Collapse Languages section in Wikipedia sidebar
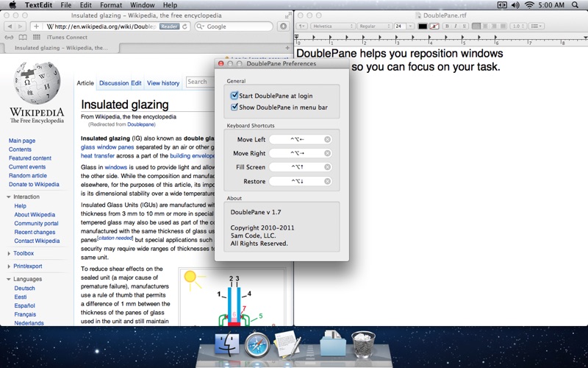 [9, 279]
